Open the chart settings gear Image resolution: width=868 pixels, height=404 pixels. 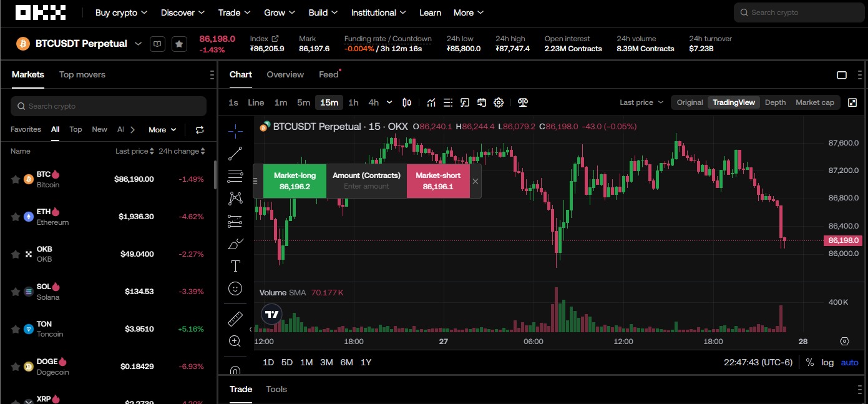pyautogui.click(x=498, y=102)
